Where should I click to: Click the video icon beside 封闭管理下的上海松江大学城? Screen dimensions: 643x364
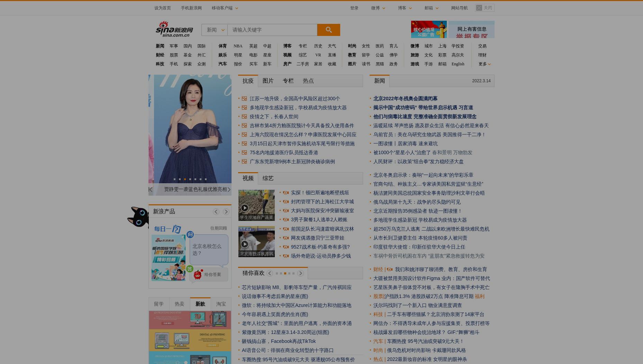(286, 202)
